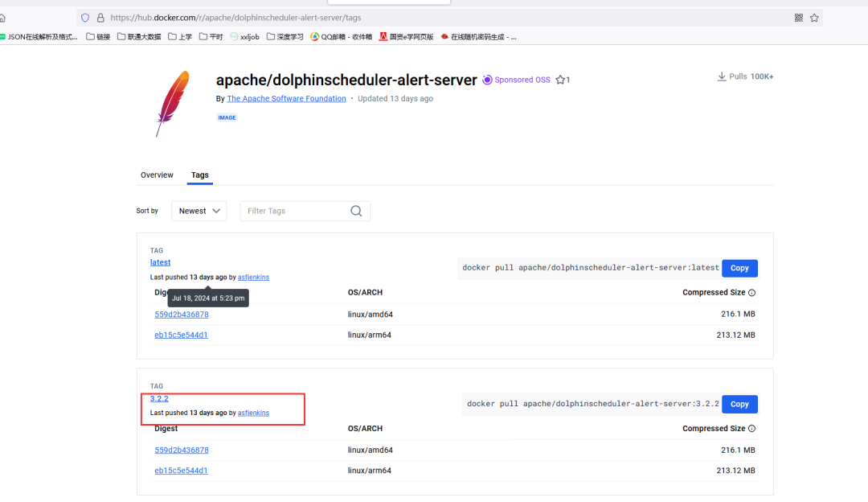Viewport: 868px width, 502px height.
Task: Open the 上学 bookmark folder
Action: coord(180,37)
